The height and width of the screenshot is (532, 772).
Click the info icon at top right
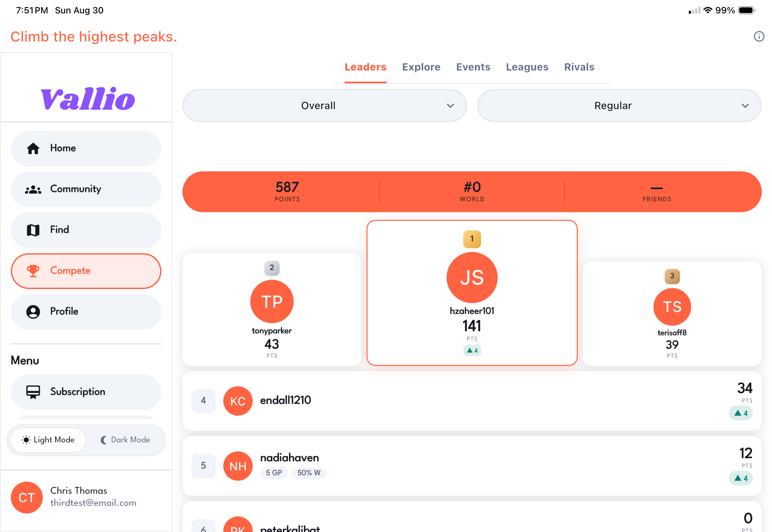pyautogui.click(x=759, y=36)
